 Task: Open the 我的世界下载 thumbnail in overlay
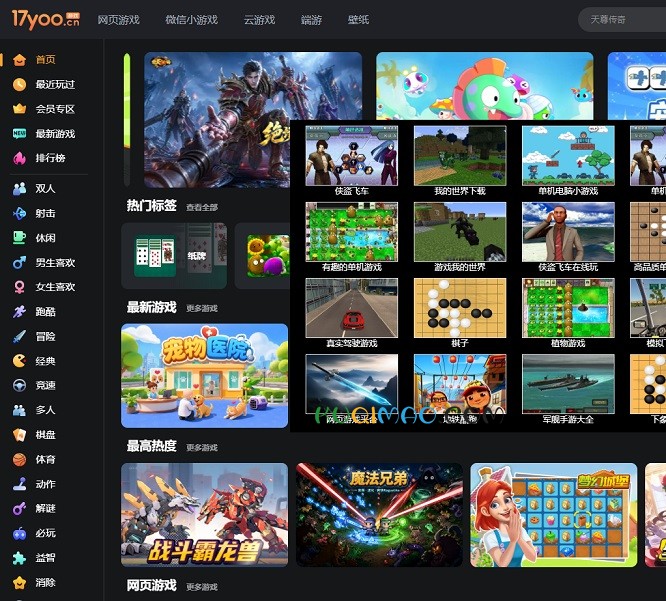coord(460,156)
